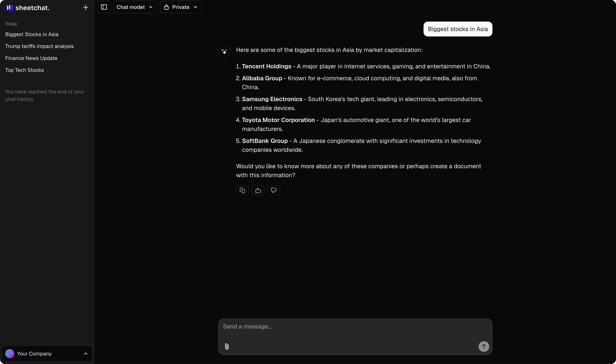Select the Finance News Update conversation

(x=31, y=58)
